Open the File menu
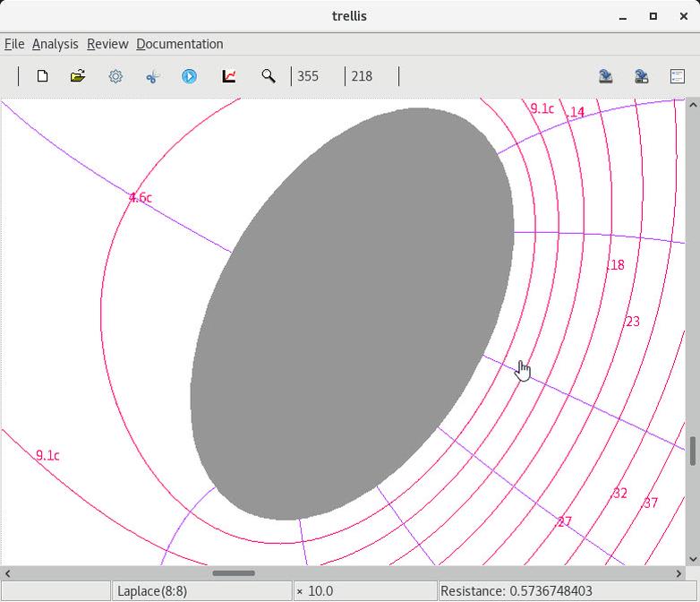This screenshot has height=602, width=700. (14, 44)
